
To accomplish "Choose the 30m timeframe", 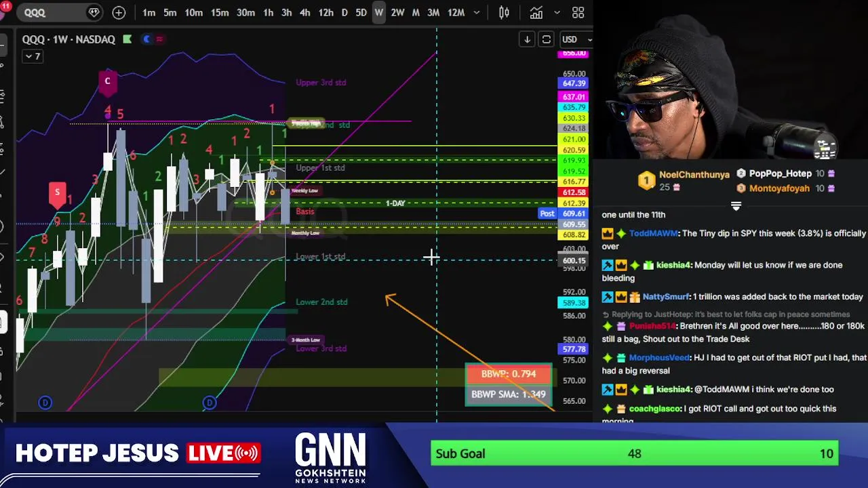I will point(245,12).
